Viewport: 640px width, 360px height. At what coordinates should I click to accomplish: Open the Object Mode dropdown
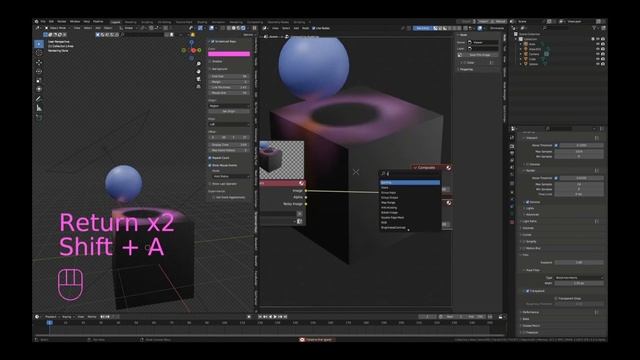[58, 28]
